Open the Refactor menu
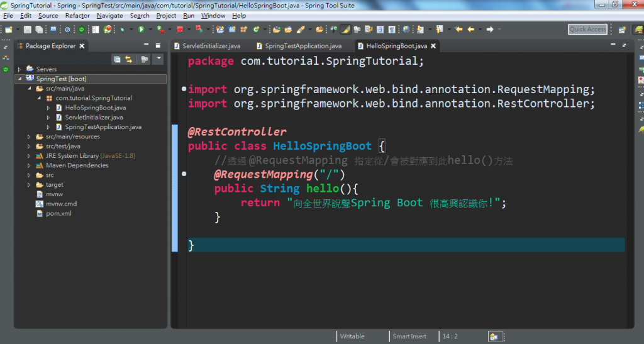 [77, 16]
